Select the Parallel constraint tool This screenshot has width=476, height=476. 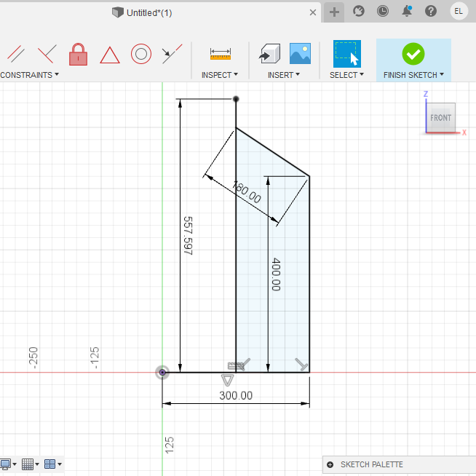[x=16, y=54]
